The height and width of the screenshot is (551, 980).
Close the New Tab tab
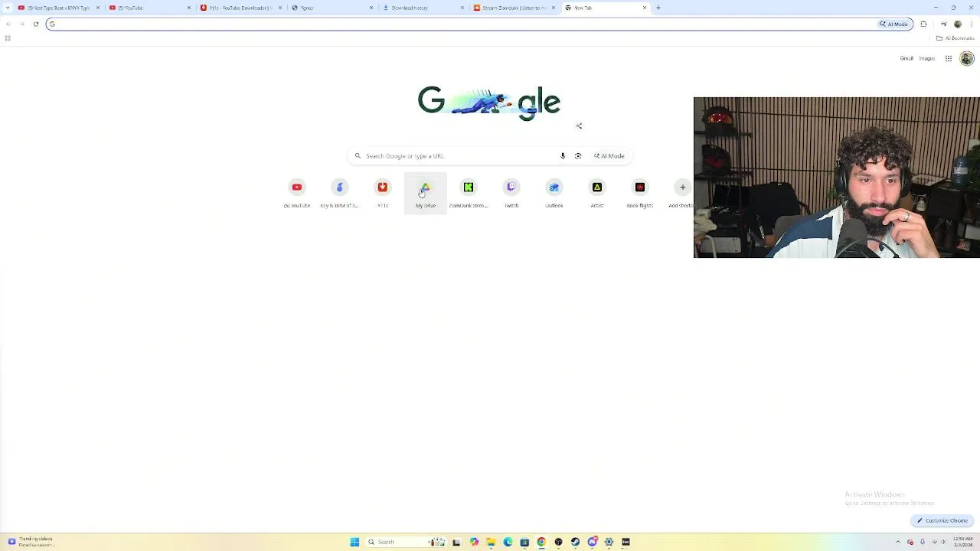[x=645, y=8]
